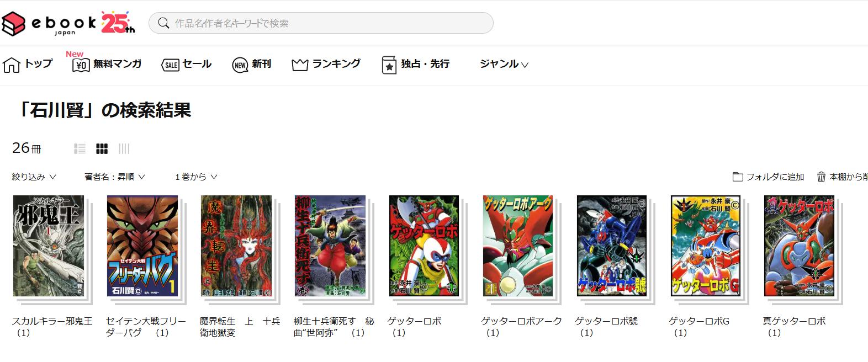Screen dimensions: 868x362
Task: Switch to spine view layout
Action: 124,148
